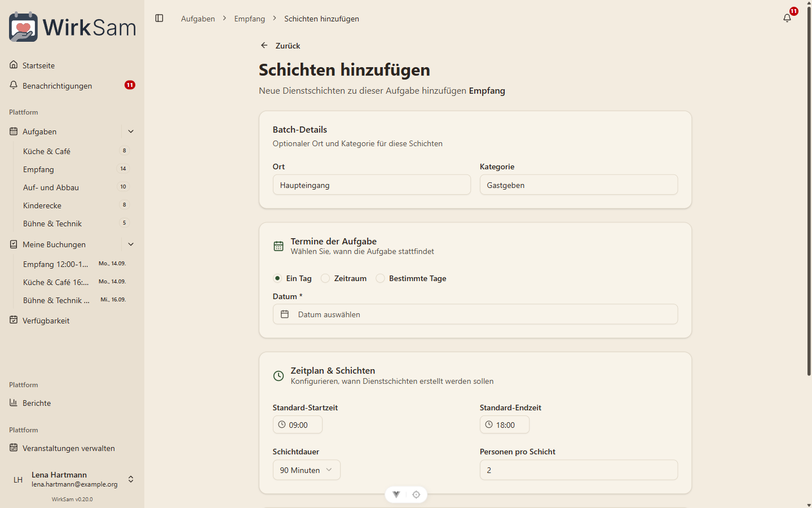Click the clock icon in Standard-Startzeit
Image resolution: width=812 pixels, height=508 pixels.
(x=282, y=425)
